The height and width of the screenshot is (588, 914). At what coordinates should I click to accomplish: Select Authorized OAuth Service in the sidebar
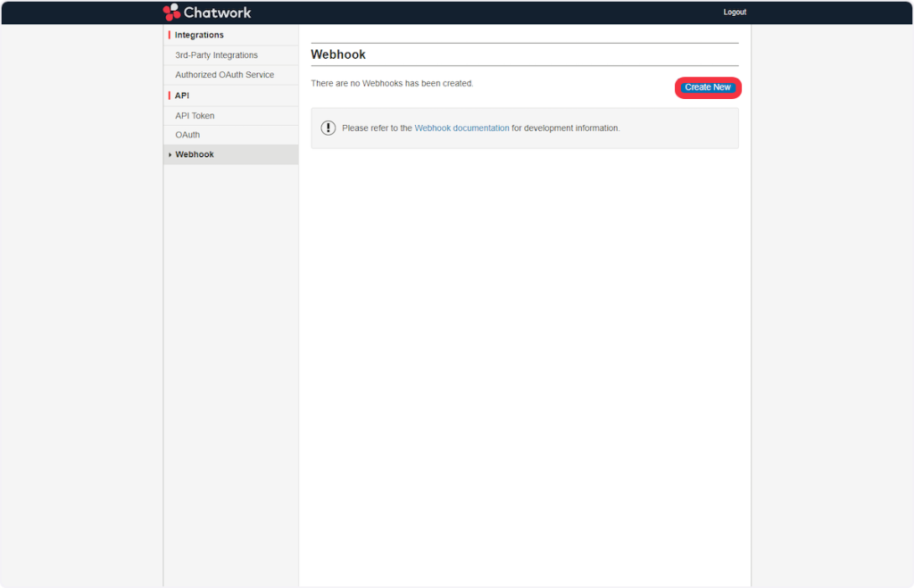224,75
